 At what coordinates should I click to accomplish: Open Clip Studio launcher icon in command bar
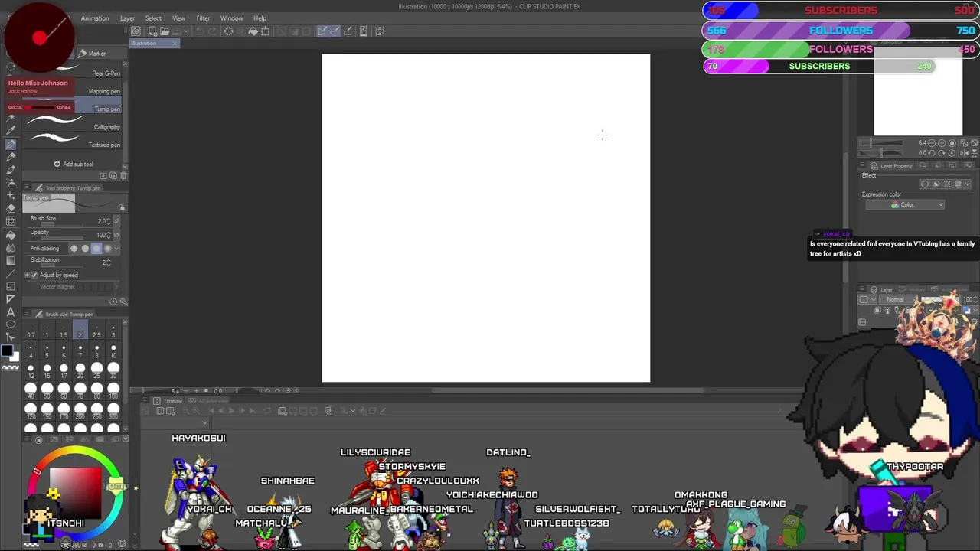(136, 31)
